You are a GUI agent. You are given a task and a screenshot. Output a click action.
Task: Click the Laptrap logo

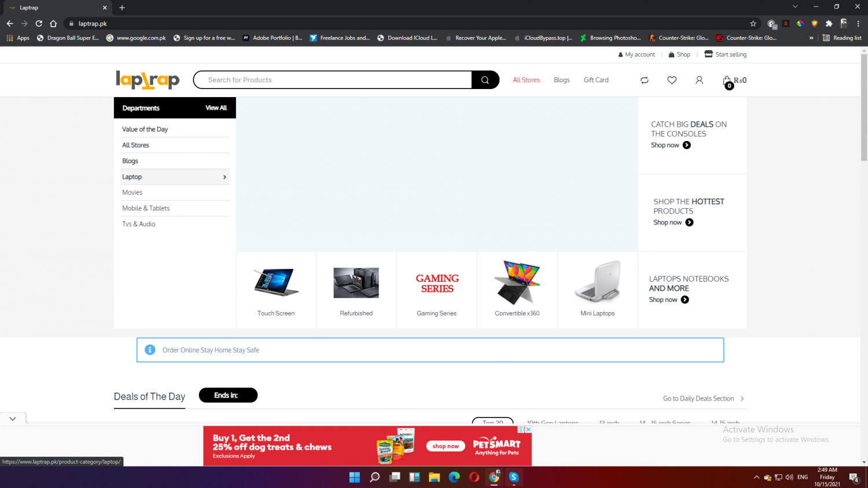coord(148,80)
